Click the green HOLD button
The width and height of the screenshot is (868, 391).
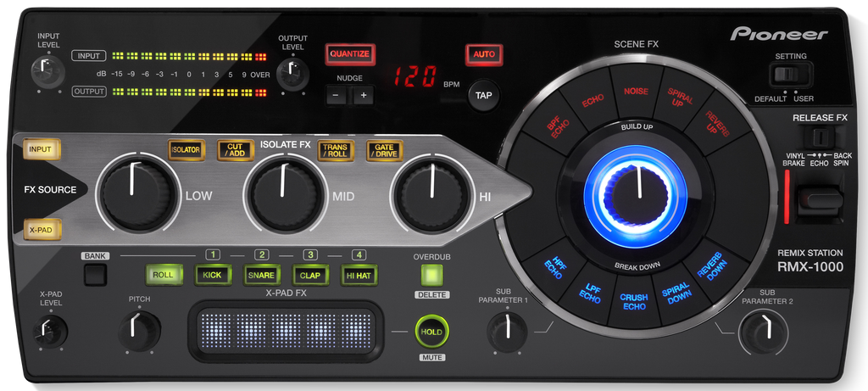[x=431, y=332]
